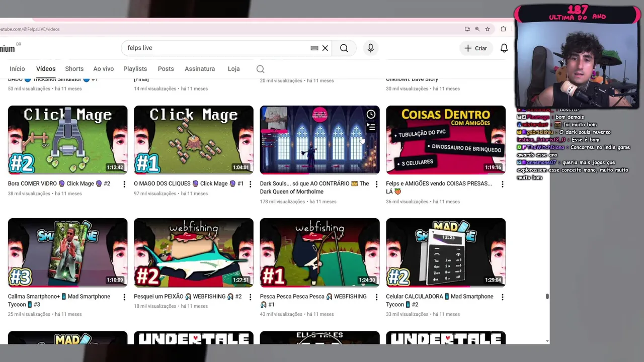Open notifications bell icon
The image size is (644, 362).
[x=504, y=48]
